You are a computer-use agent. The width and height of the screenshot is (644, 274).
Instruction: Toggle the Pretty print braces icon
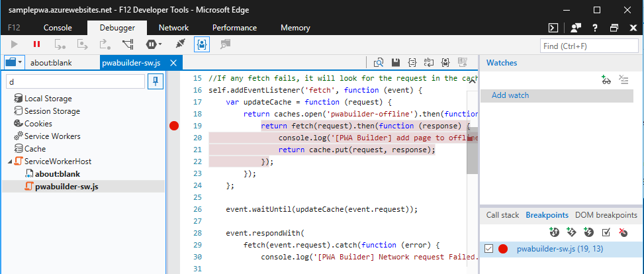[x=412, y=62]
